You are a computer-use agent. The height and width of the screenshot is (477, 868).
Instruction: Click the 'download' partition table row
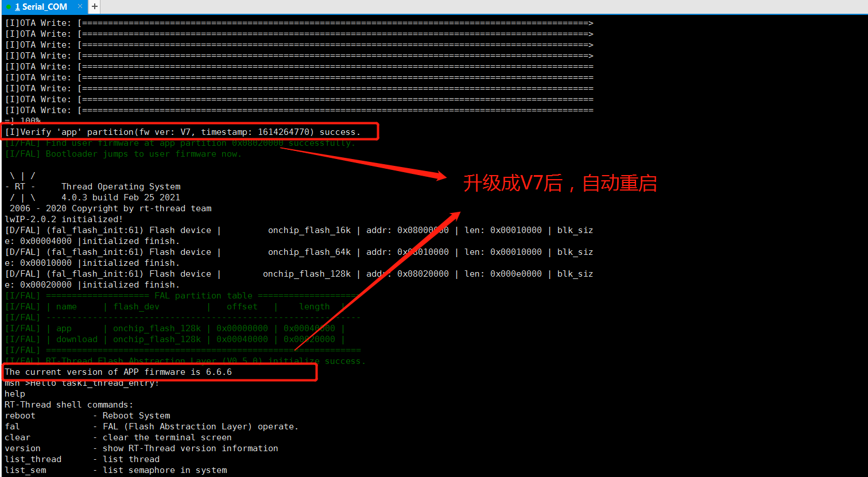tap(175, 339)
